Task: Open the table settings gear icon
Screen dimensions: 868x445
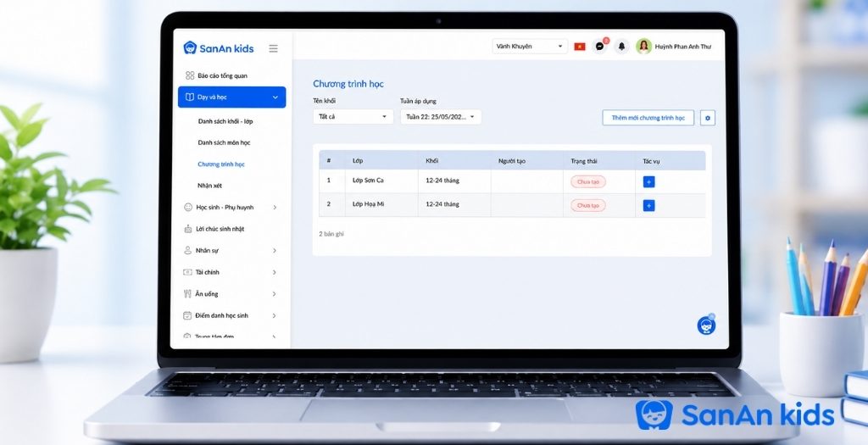Action: [x=708, y=118]
